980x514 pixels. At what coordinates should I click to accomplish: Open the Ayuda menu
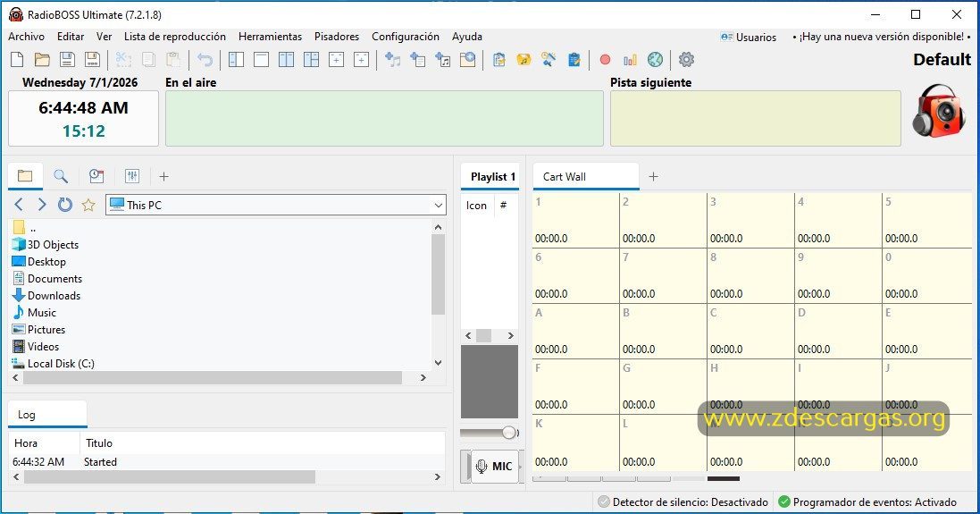[x=467, y=37]
